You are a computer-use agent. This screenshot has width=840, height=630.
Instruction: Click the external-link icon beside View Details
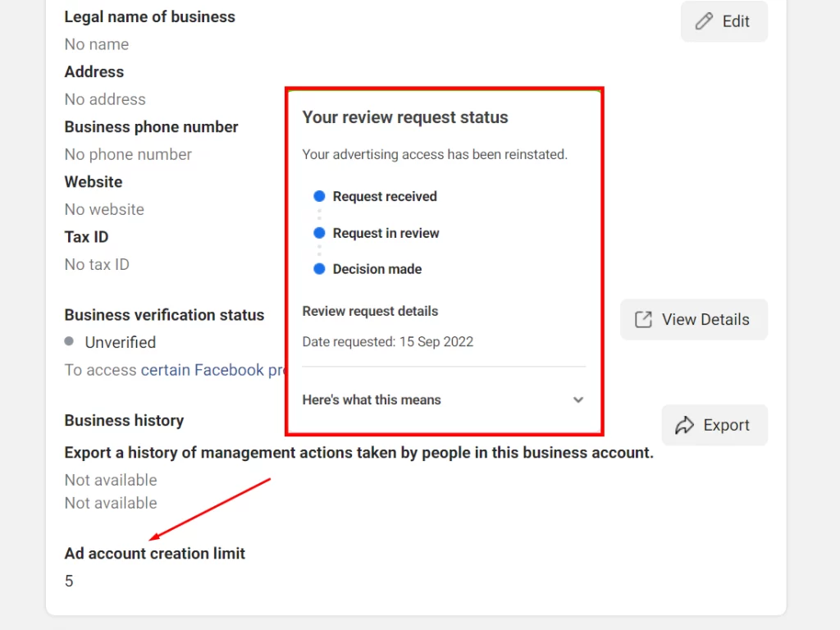(x=642, y=319)
